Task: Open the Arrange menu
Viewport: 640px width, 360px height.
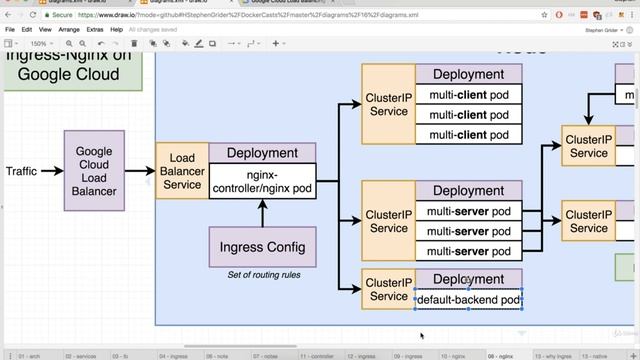Action: tap(69, 29)
